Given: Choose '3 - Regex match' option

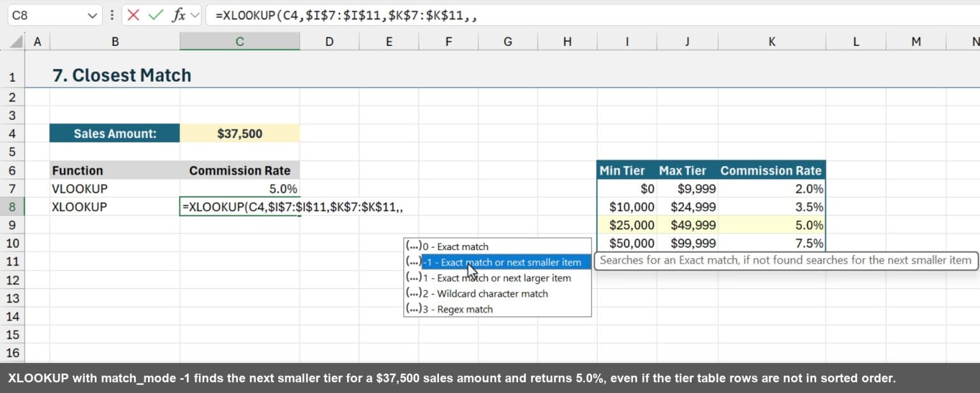Looking at the screenshot, I should point(498,309).
